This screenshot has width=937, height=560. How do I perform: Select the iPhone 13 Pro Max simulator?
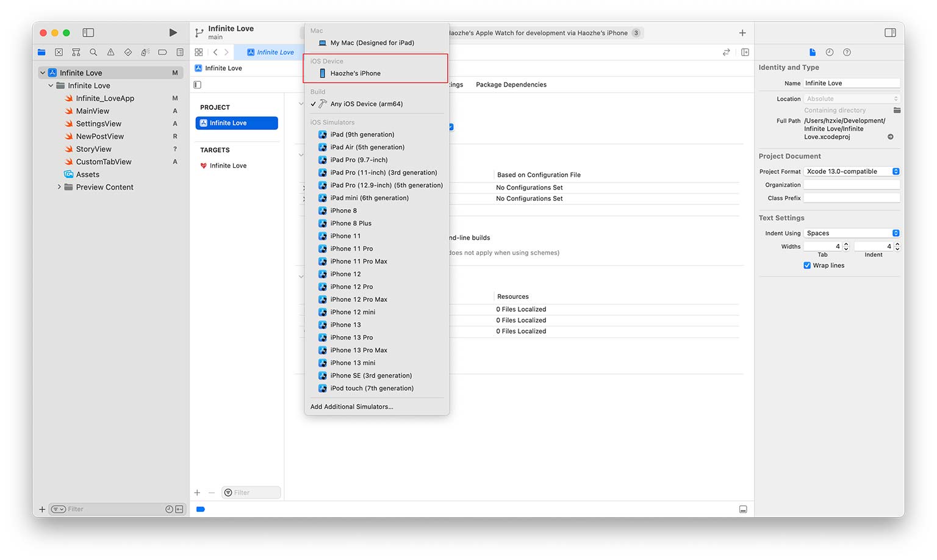pyautogui.click(x=376, y=350)
